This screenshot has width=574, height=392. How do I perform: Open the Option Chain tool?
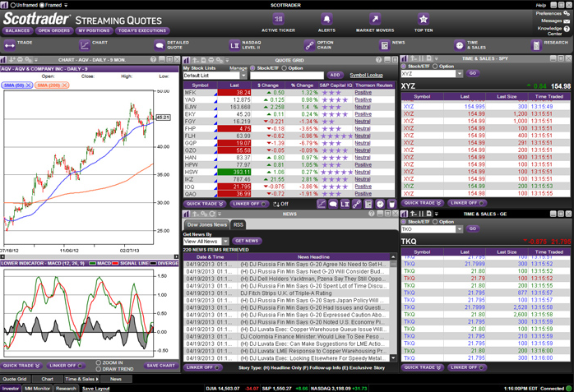309,45
